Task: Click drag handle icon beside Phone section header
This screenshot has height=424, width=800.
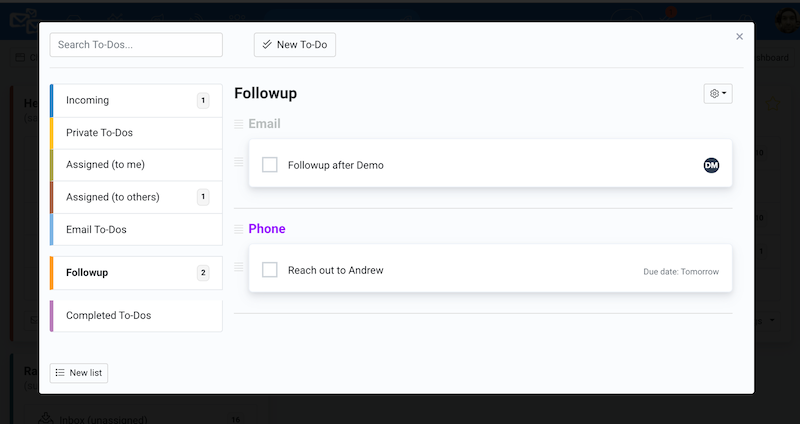Action: (x=238, y=229)
